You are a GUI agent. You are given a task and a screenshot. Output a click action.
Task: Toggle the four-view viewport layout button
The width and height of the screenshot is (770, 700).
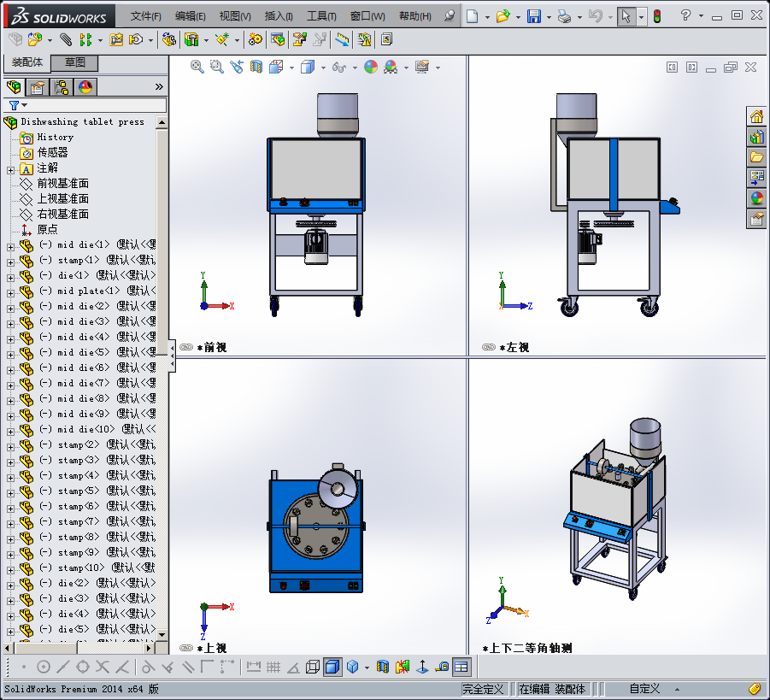pos(461,667)
